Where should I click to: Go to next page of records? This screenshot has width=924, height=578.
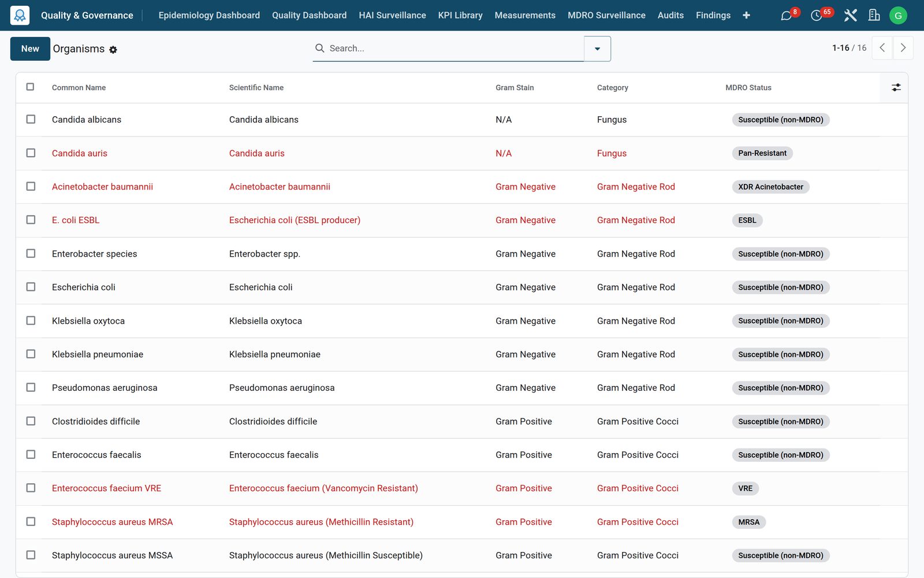(x=903, y=48)
